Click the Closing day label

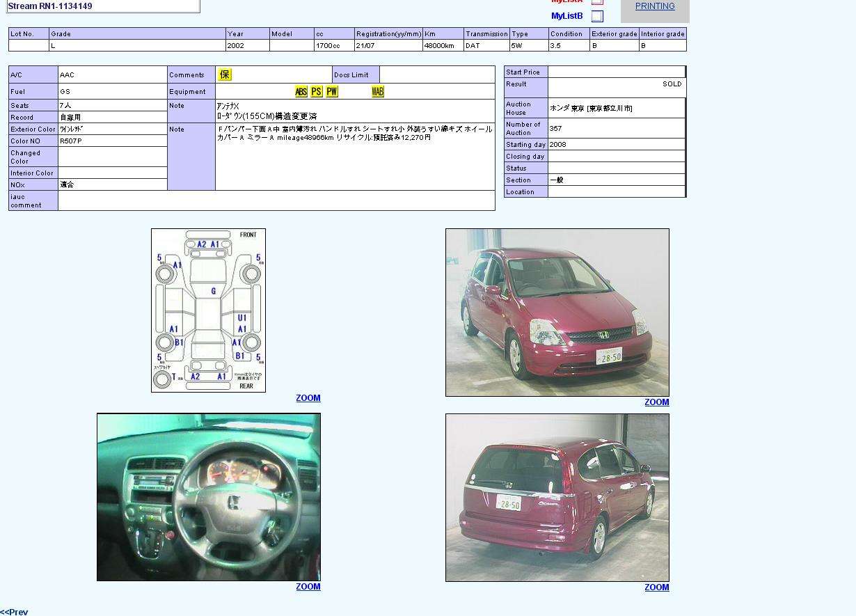click(x=525, y=157)
